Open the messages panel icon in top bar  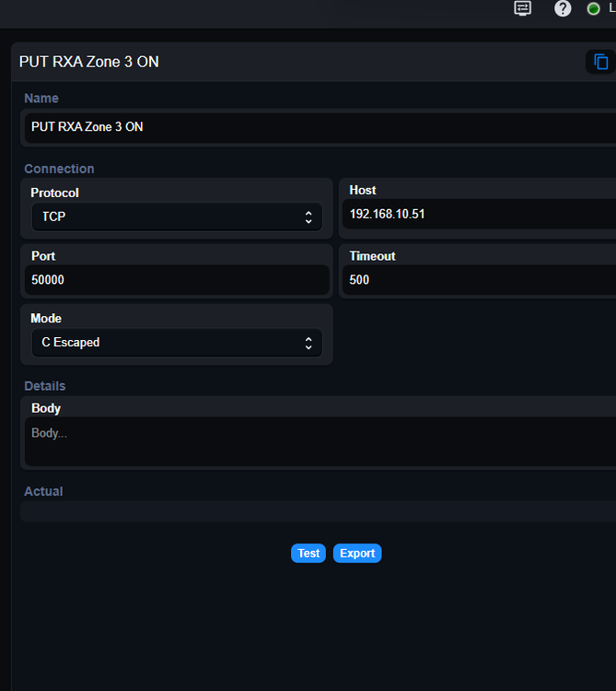click(523, 8)
